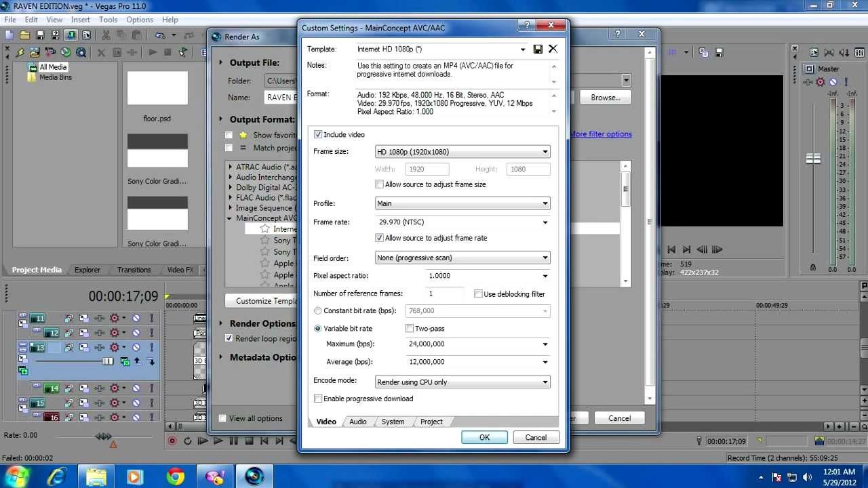
Task: Open the Template dropdown
Action: 523,49
